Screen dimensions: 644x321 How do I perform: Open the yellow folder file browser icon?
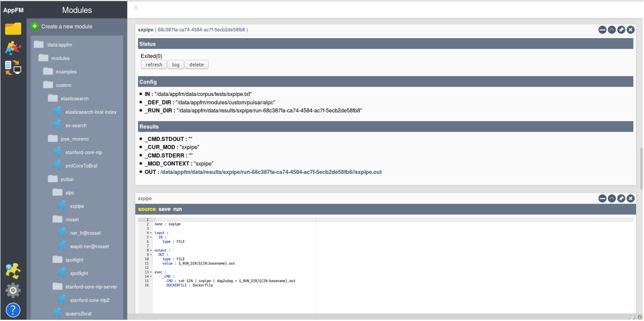[x=13, y=29]
